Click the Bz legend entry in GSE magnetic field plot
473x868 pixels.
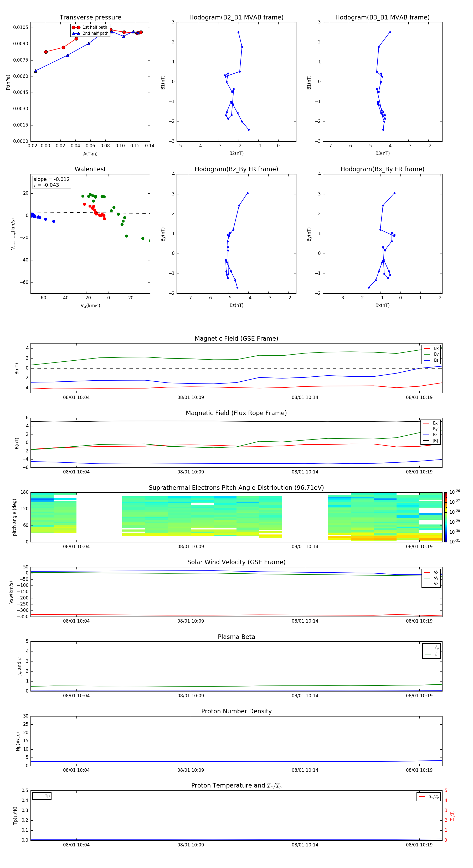(x=431, y=360)
